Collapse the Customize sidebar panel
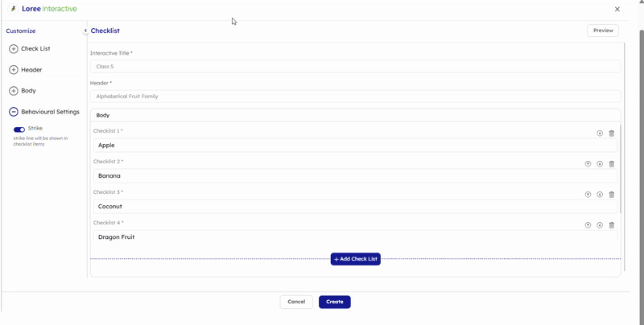This screenshot has width=644, height=325. click(85, 31)
